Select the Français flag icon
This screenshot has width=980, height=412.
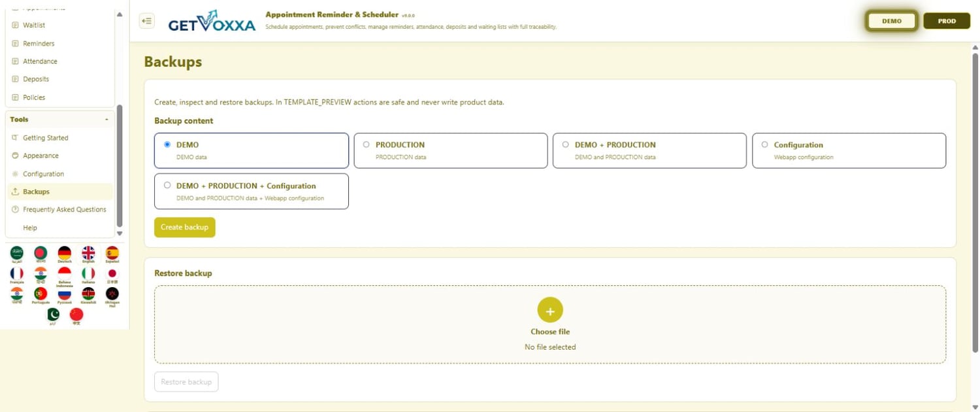pyautogui.click(x=17, y=274)
